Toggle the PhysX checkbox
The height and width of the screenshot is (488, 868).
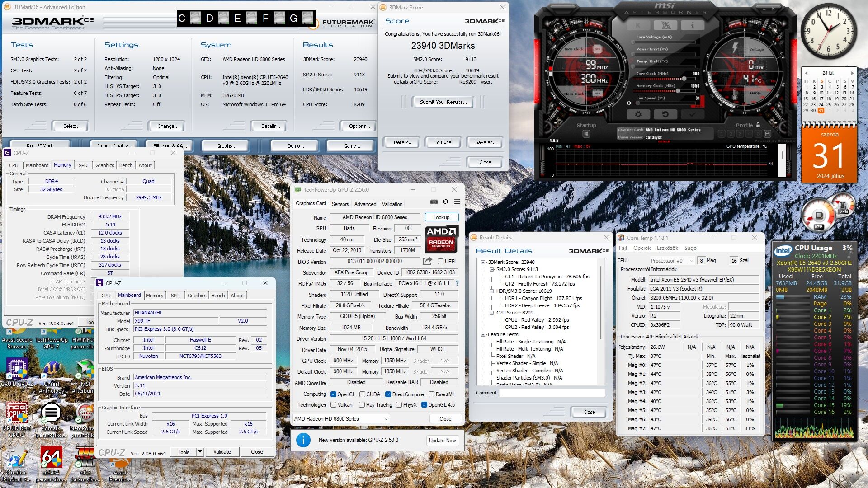(x=399, y=405)
